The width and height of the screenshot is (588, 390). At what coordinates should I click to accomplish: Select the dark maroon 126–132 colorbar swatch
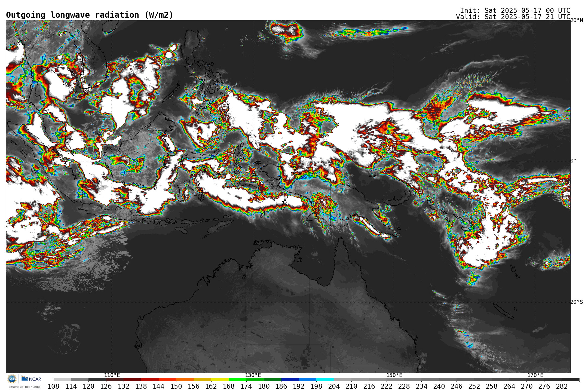[x=115, y=379]
